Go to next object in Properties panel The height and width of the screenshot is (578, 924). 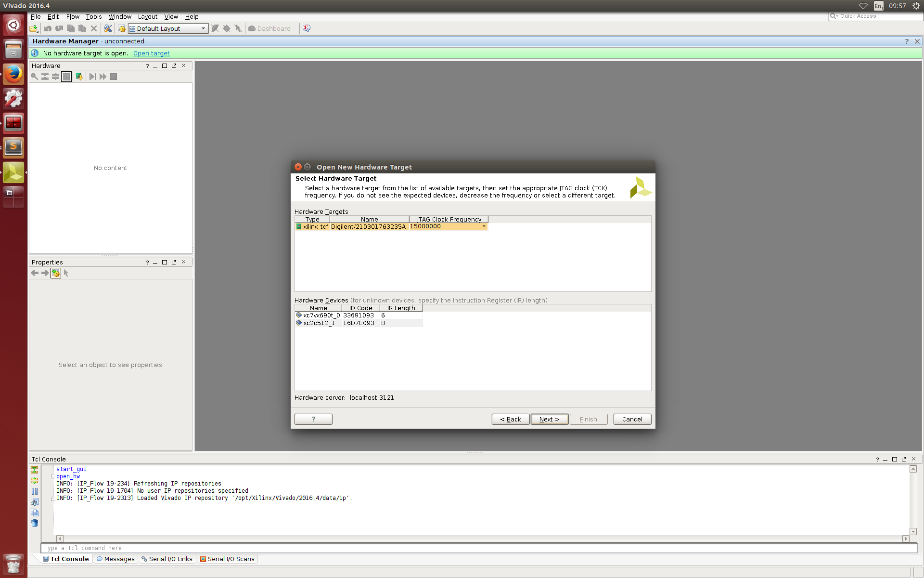tap(45, 273)
